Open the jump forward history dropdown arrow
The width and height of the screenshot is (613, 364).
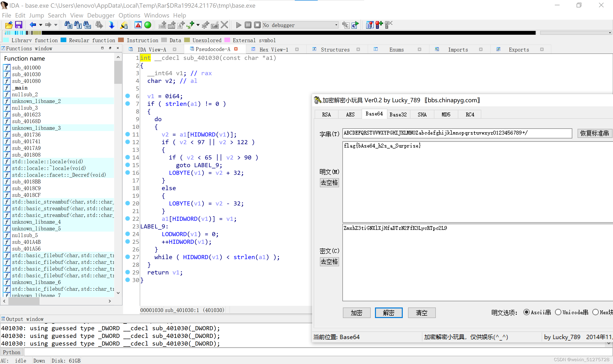coord(56,25)
